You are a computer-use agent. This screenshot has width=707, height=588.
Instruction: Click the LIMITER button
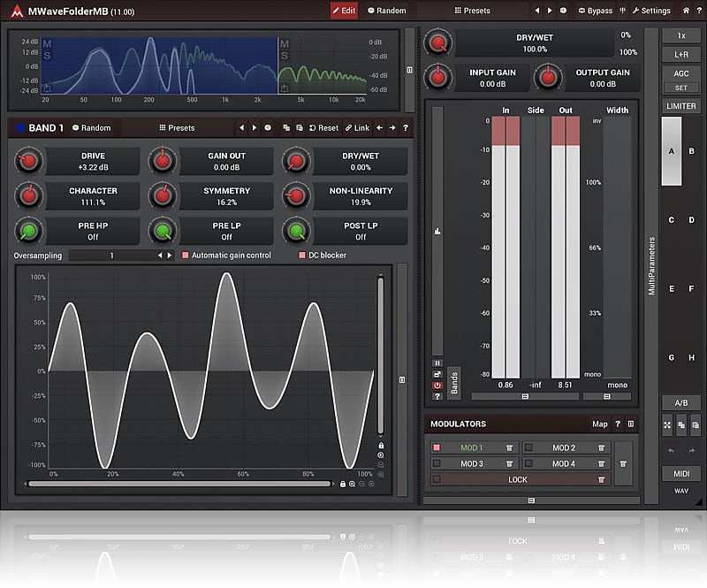pyautogui.click(x=680, y=106)
